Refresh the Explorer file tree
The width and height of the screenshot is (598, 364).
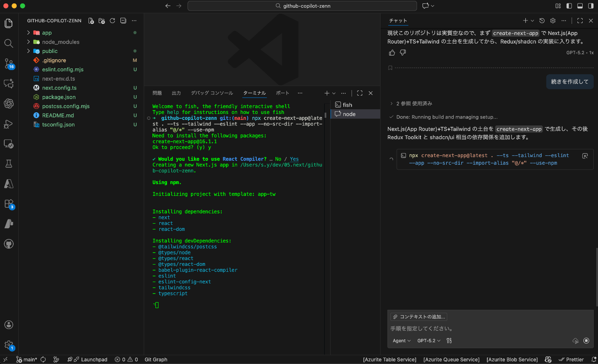[x=112, y=20]
